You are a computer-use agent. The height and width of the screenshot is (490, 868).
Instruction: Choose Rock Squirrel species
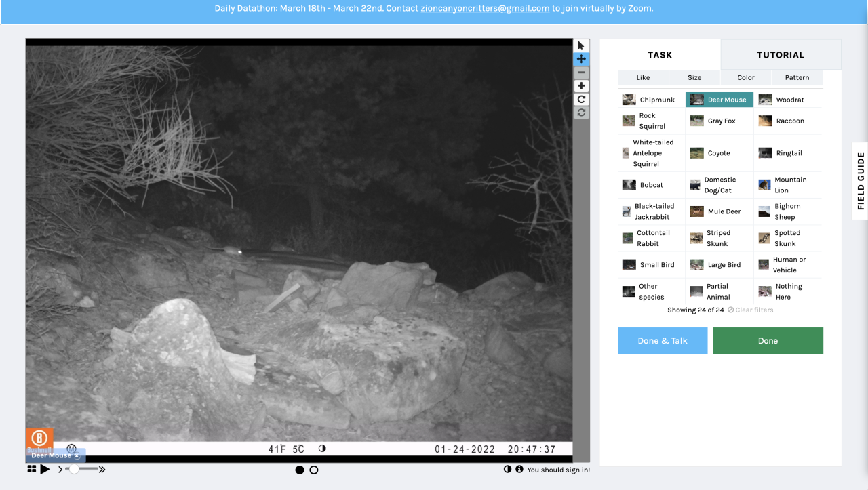click(x=651, y=121)
